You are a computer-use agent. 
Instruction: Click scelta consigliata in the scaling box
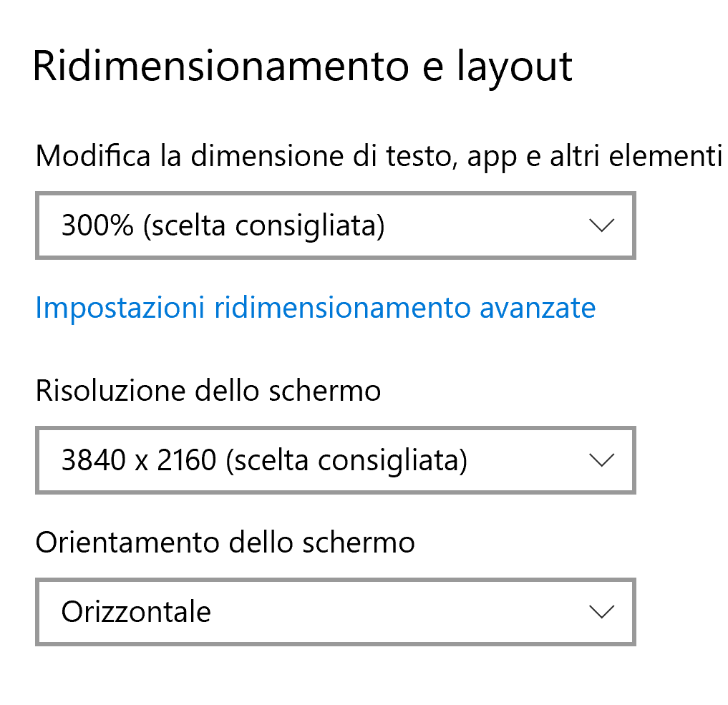263,225
